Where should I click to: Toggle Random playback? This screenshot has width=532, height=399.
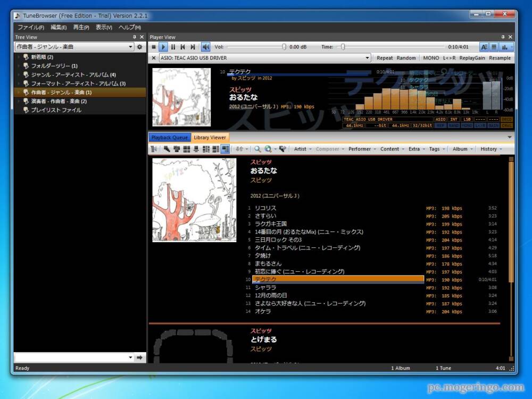coord(406,58)
